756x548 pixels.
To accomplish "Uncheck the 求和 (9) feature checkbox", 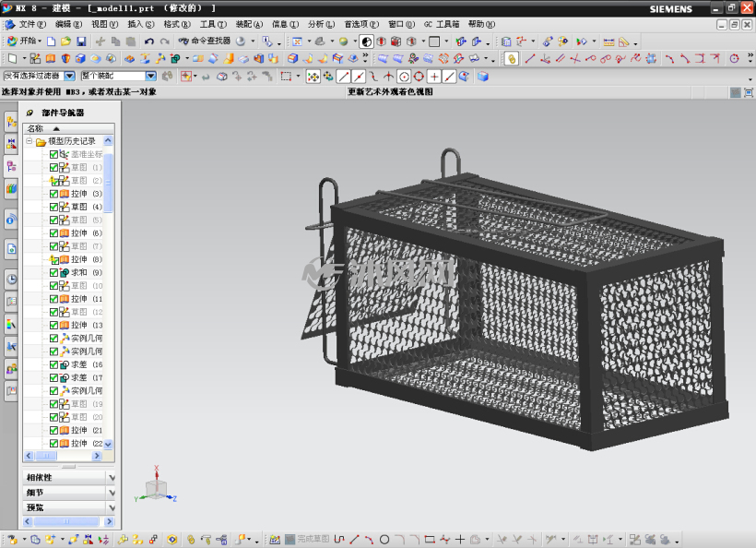I will (x=54, y=272).
